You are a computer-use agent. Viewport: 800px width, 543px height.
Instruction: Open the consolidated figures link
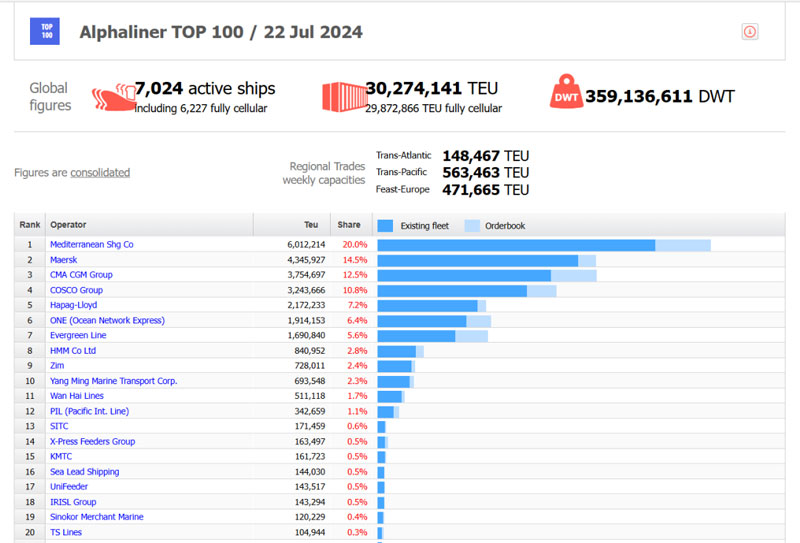pos(100,172)
